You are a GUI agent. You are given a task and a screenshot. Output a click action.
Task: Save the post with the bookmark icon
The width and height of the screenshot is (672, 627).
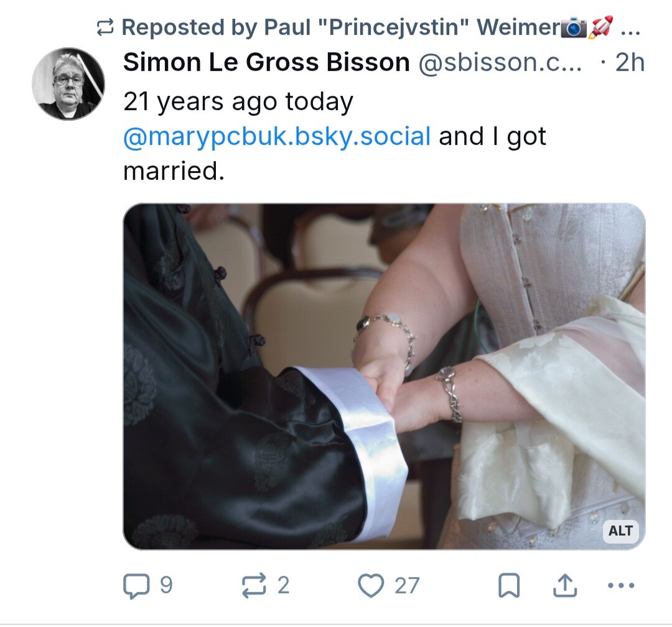point(510,586)
